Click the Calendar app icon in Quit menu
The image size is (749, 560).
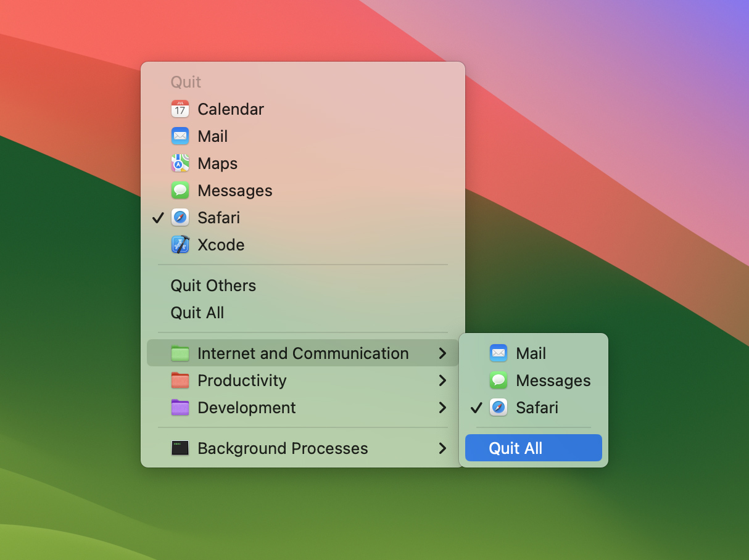(180, 109)
